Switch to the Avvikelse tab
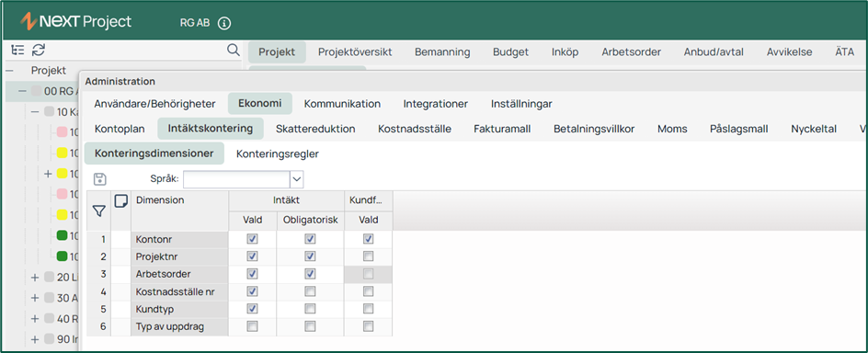 point(790,52)
